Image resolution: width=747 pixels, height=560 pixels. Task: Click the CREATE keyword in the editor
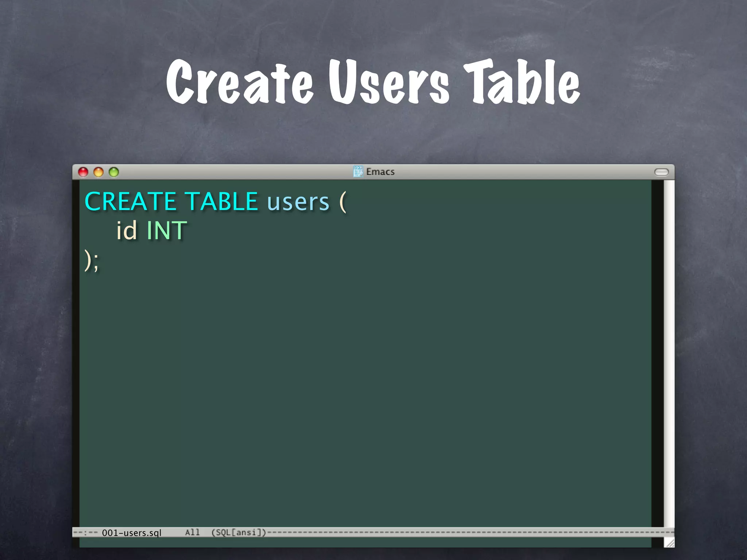(x=131, y=201)
